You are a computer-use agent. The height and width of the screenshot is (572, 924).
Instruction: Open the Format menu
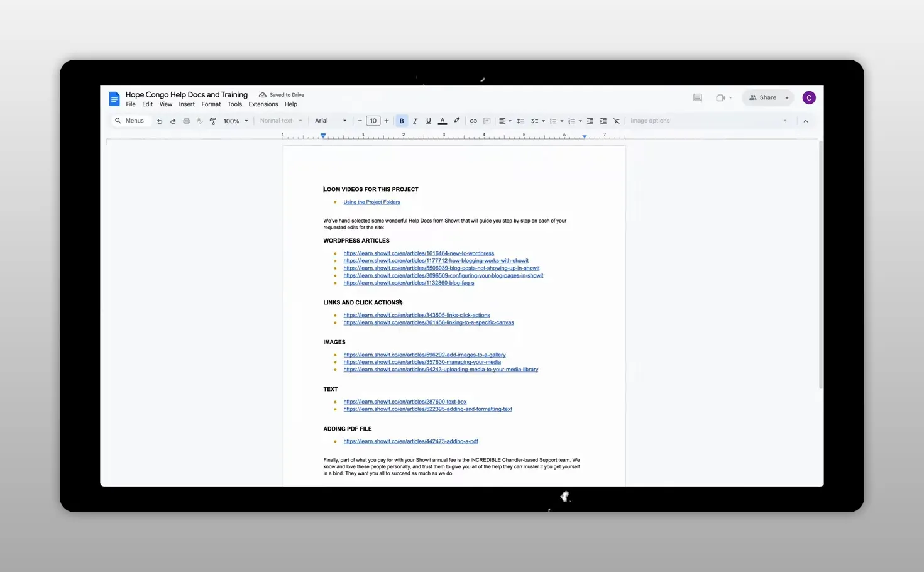tap(211, 104)
